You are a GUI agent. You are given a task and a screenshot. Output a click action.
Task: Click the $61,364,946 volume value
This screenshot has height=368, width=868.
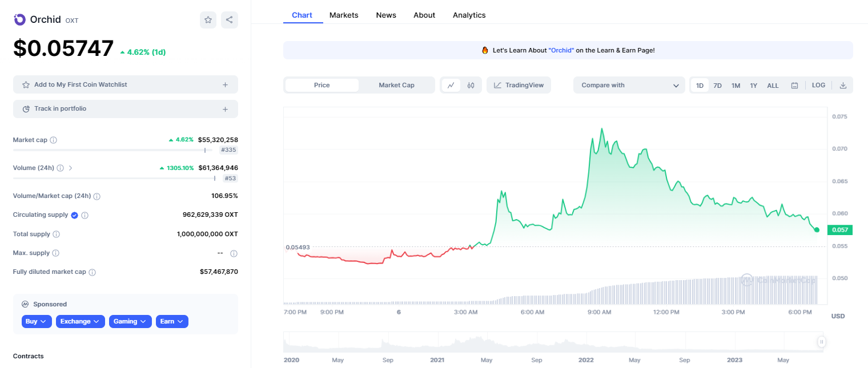coord(218,168)
